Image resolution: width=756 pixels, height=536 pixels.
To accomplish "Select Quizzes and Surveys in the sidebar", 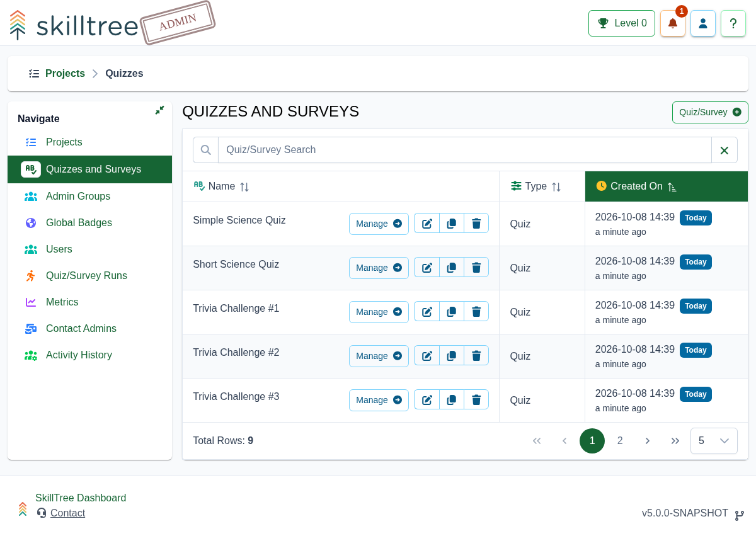I will (x=89, y=169).
